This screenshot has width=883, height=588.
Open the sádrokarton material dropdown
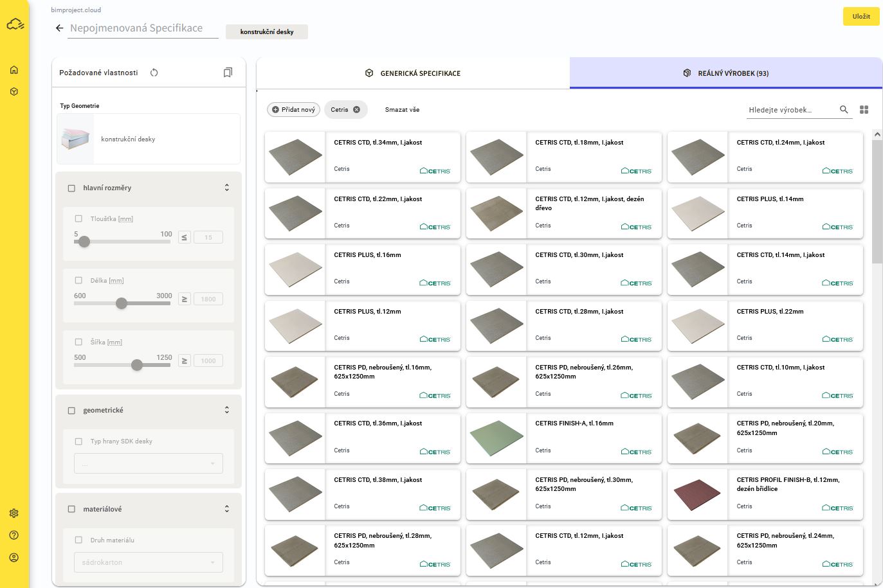(x=149, y=562)
